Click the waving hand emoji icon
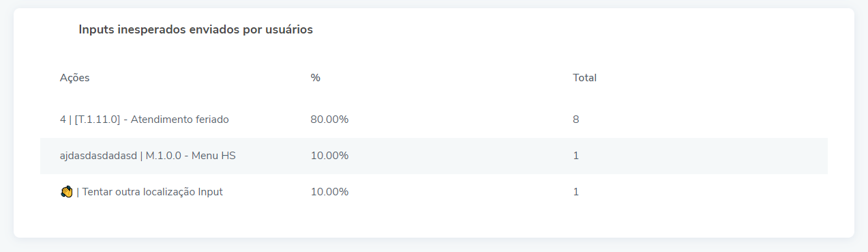The height and width of the screenshot is (252, 868). [66, 192]
